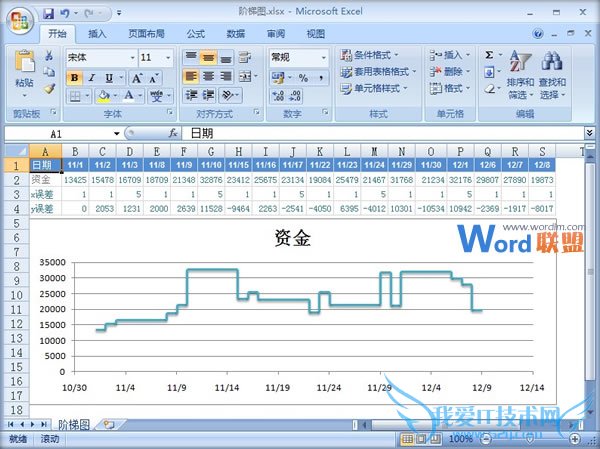Image resolution: width=600 pixels, height=449 pixels.
Task: Apply cell borders button
Action: (75, 96)
